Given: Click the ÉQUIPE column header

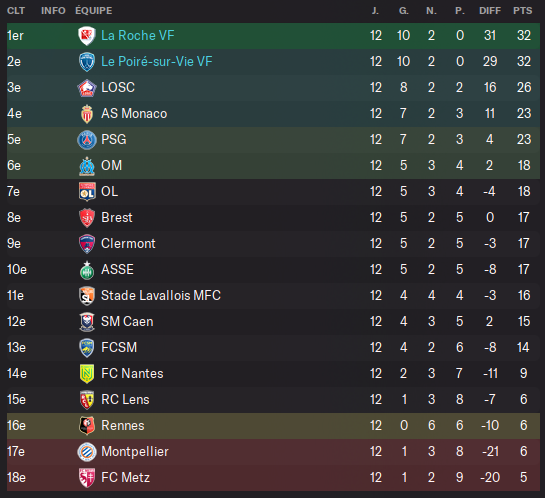Looking at the screenshot, I should [x=94, y=10].
